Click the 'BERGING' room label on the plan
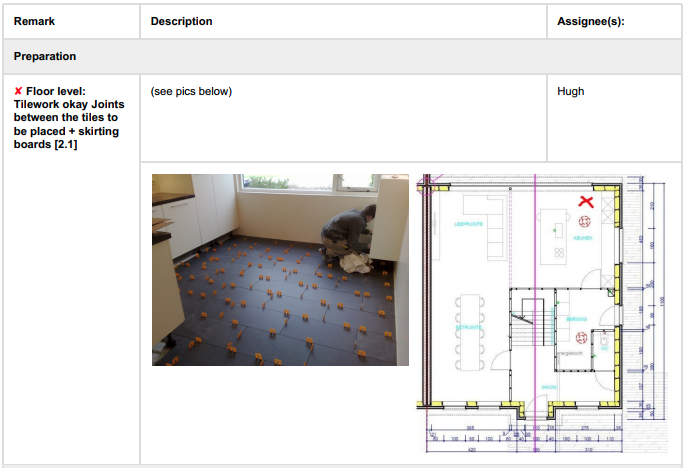Screen dimensions: 686x468 (x=577, y=319)
